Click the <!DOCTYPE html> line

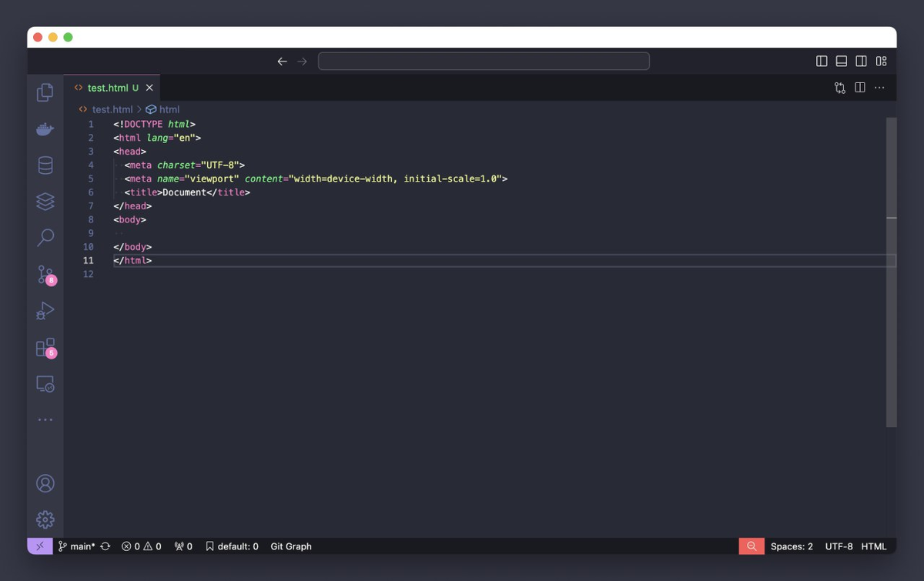click(155, 124)
